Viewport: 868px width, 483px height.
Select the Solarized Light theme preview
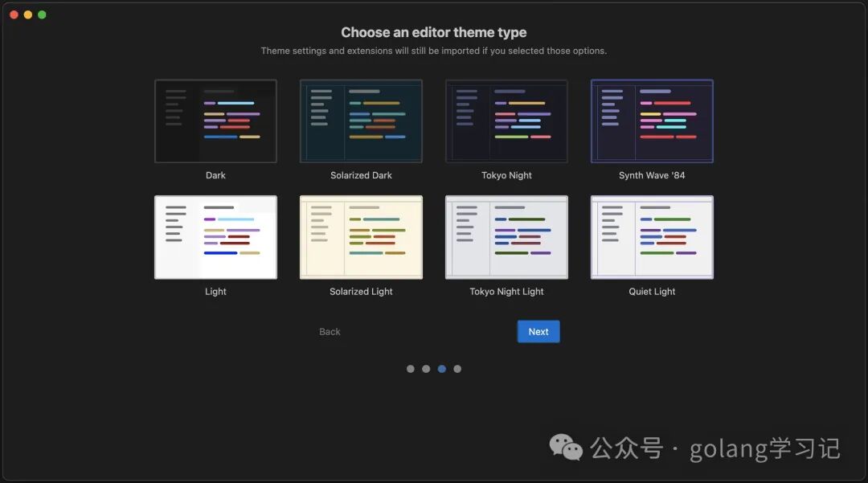pos(361,237)
